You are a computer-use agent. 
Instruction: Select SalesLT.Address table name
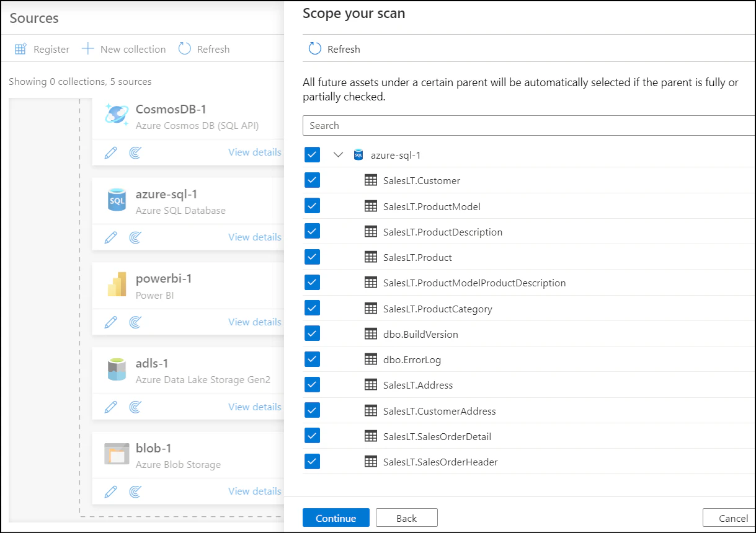click(x=418, y=385)
